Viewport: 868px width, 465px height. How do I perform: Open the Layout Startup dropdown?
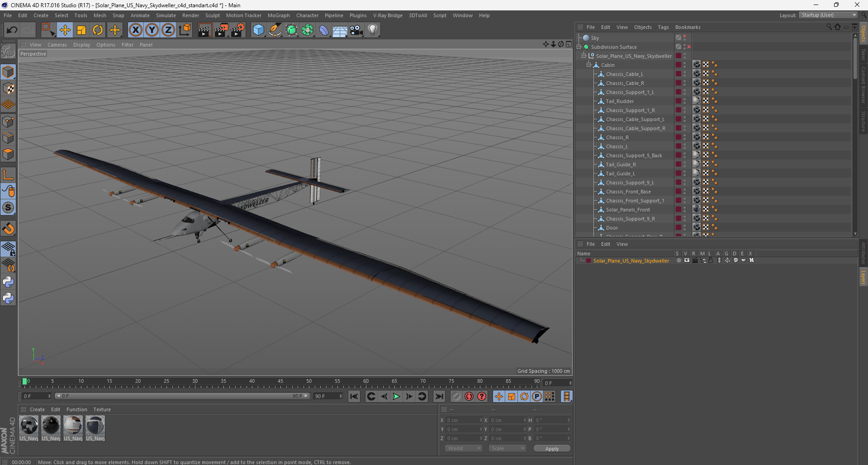828,15
